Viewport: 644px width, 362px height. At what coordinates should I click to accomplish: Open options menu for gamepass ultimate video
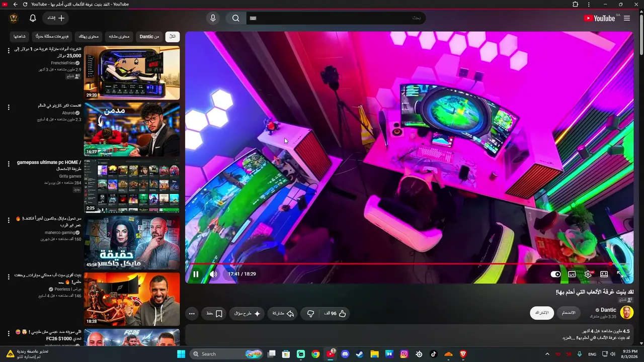point(9,164)
